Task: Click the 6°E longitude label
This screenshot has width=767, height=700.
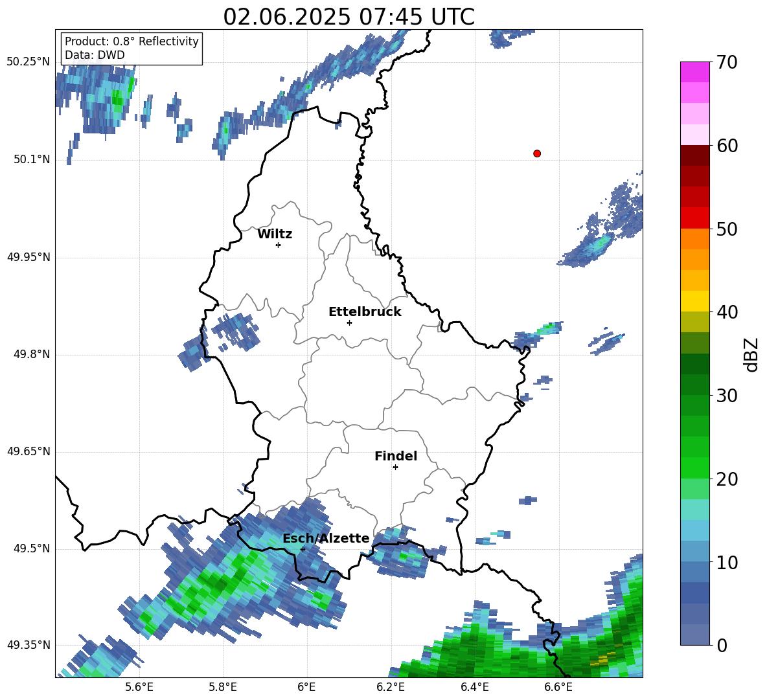Action: pos(306,687)
